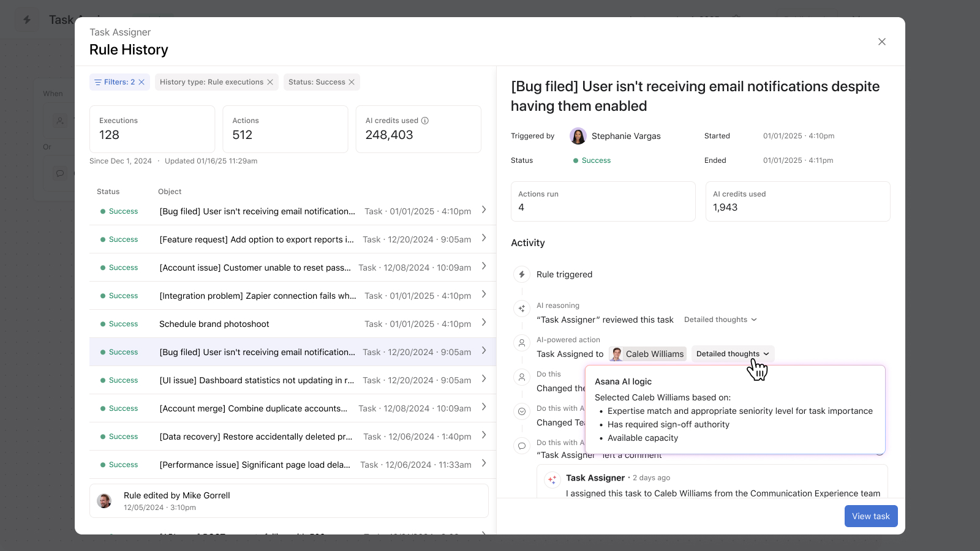This screenshot has width=980, height=551.
Task: Click Mike Gorrell's avatar
Action: pyautogui.click(x=104, y=500)
